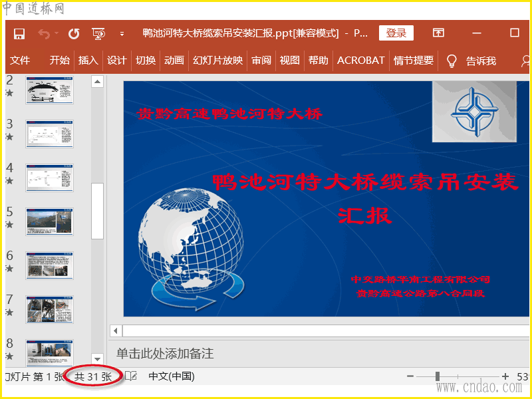Switch to the 幻灯片放映 ribbon tab

pyautogui.click(x=218, y=61)
